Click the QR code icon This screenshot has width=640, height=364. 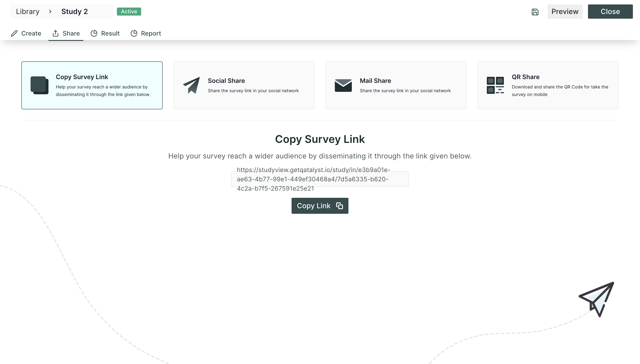pyautogui.click(x=495, y=85)
